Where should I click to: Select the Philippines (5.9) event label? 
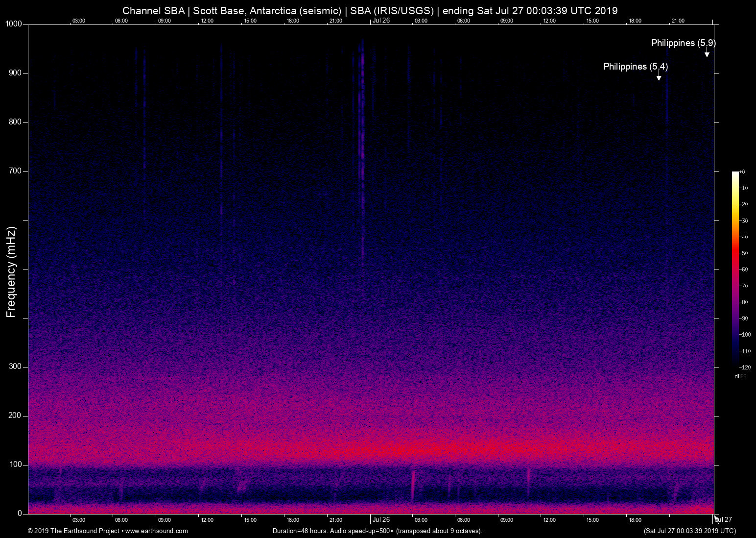683,43
